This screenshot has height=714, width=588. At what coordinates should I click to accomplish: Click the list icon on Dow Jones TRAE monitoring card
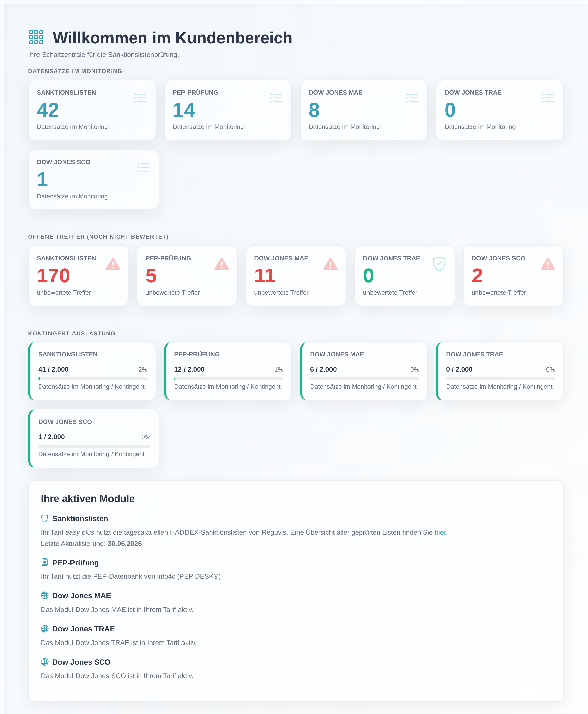pyautogui.click(x=548, y=98)
